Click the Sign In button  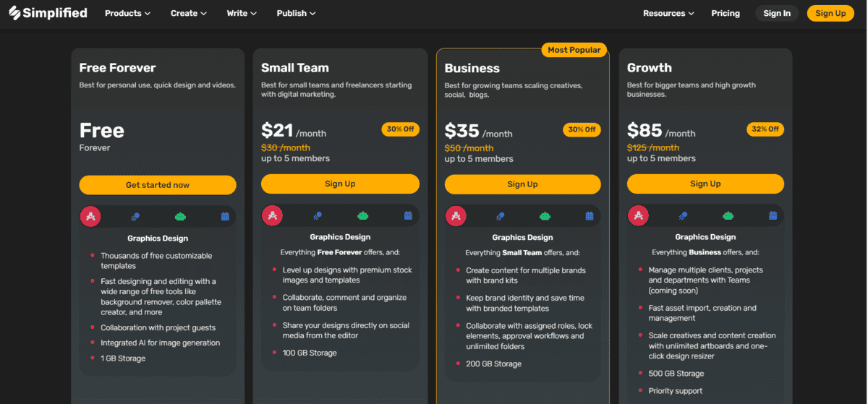click(777, 13)
